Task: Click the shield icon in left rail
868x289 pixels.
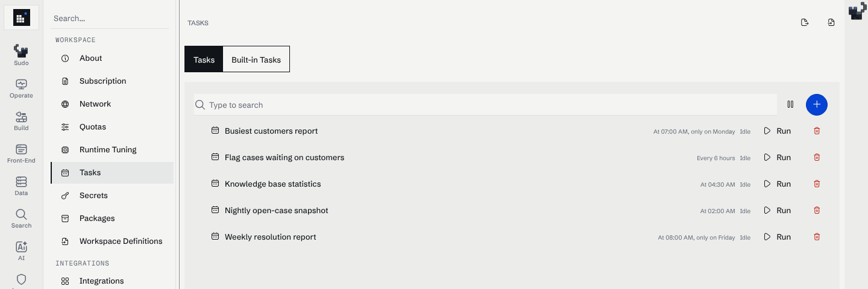Action: 21,279
